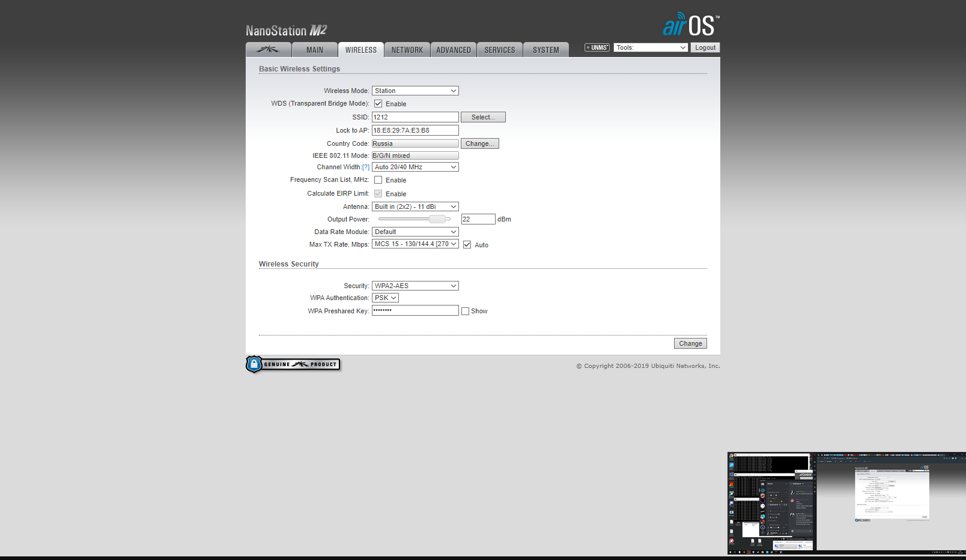Open the SYSTEM tab
The height and width of the screenshot is (560, 966).
[546, 50]
